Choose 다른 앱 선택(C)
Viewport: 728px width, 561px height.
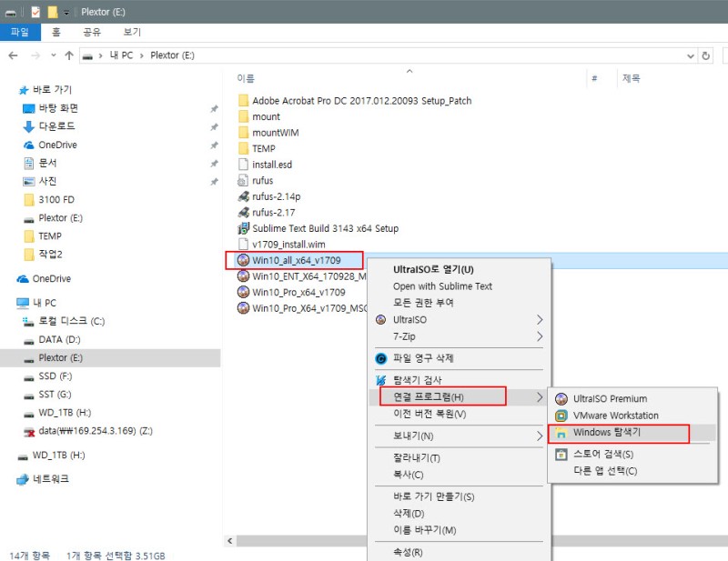[x=632, y=471]
